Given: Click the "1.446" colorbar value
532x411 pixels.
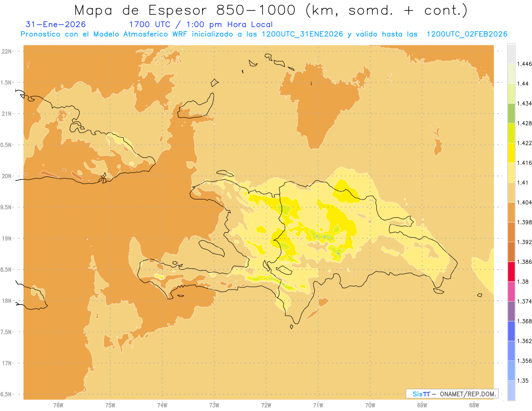Looking at the screenshot, I should click(524, 64).
